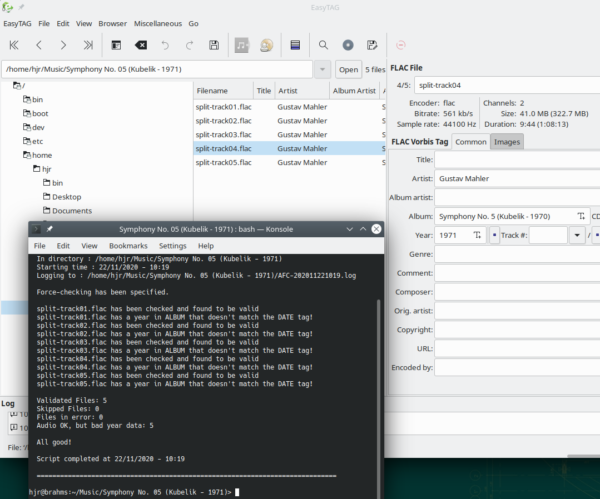Image resolution: width=600 pixels, height=499 pixels.
Task: Open Konsole Help menu
Action: click(x=206, y=246)
